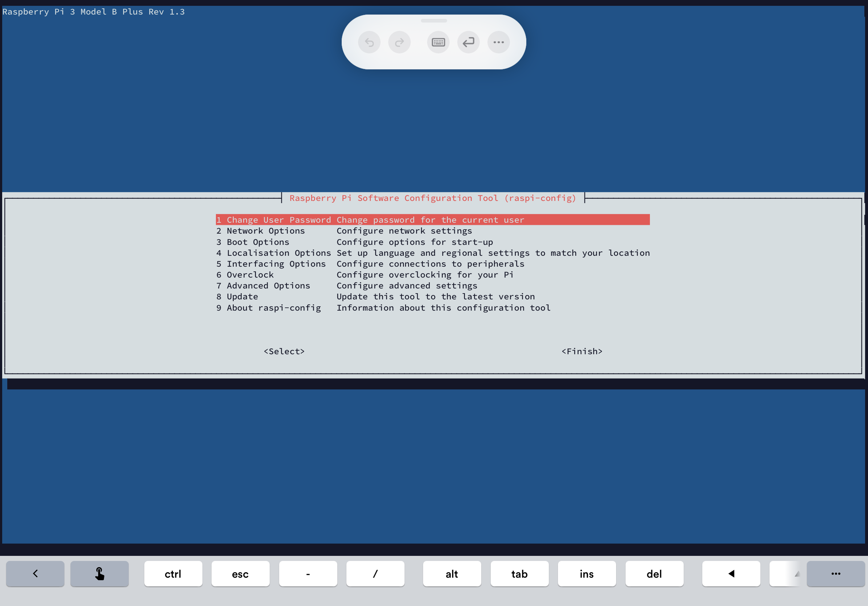Highlight Advanced Options entry

click(268, 286)
